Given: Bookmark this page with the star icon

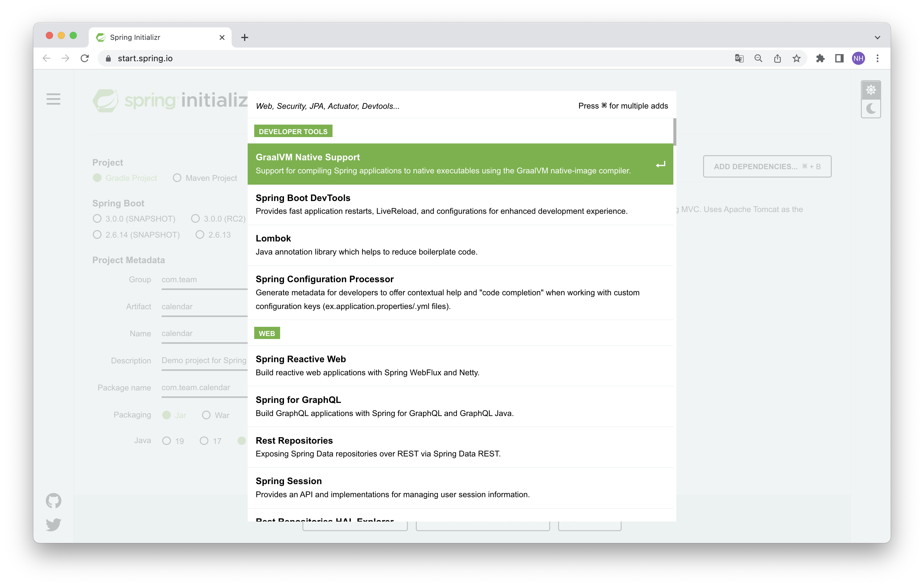Looking at the screenshot, I should click(x=797, y=58).
